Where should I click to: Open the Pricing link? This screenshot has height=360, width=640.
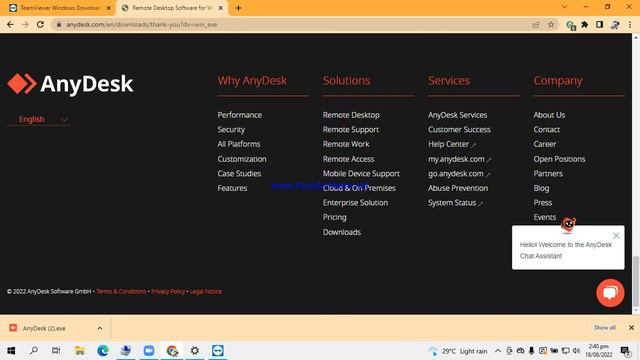click(x=334, y=217)
